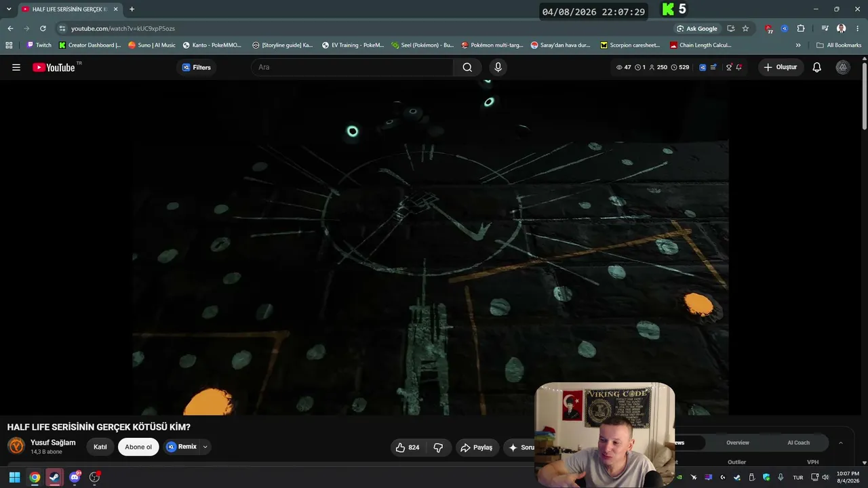Open the Twitch bookmark

39,45
